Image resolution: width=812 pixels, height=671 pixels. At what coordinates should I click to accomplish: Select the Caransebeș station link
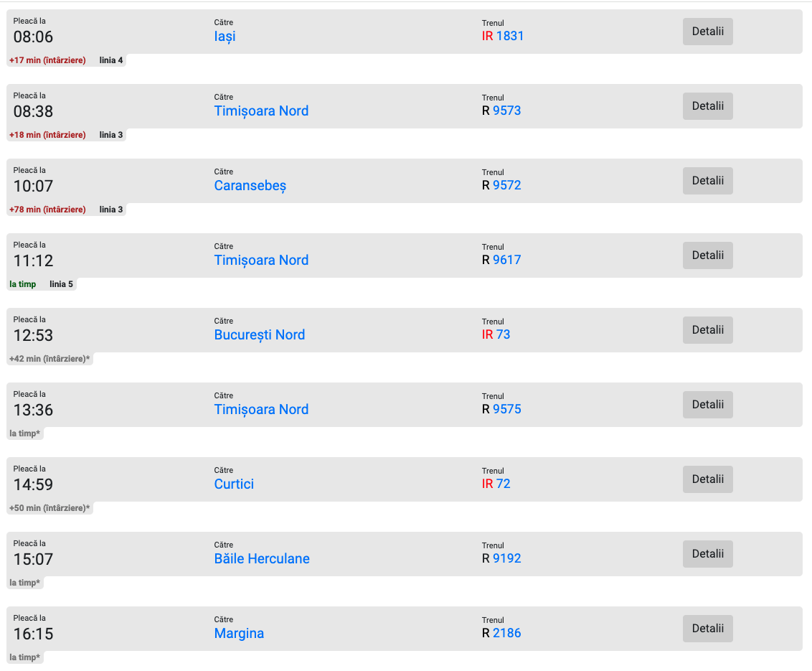250,185
